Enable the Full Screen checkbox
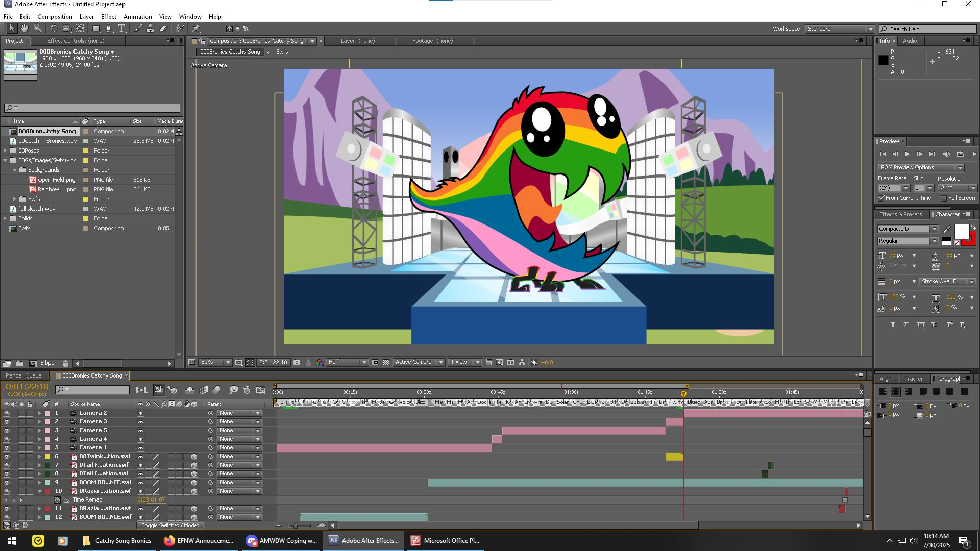 (944, 198)
